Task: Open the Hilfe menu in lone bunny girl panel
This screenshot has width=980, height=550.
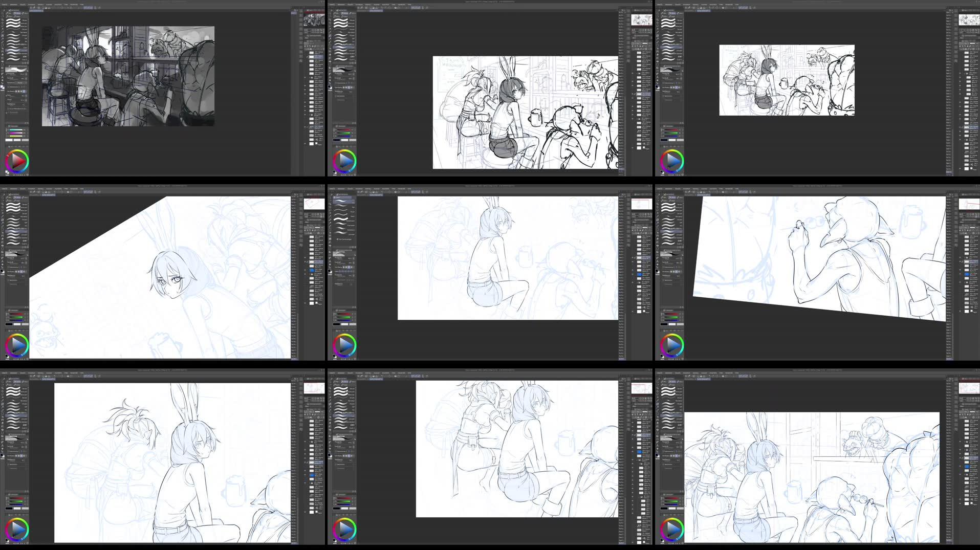Action: click(x=409, y=189)
